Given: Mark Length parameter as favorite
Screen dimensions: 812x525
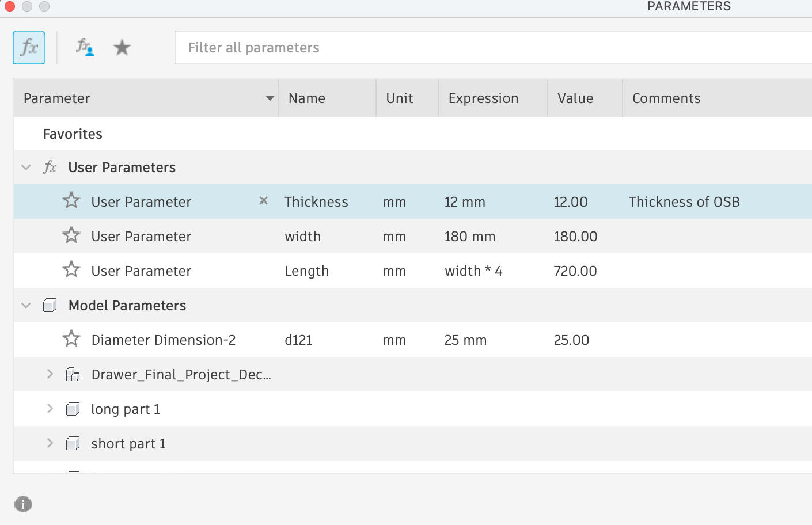Looking at the screenshot, I should tap(71, 270).
